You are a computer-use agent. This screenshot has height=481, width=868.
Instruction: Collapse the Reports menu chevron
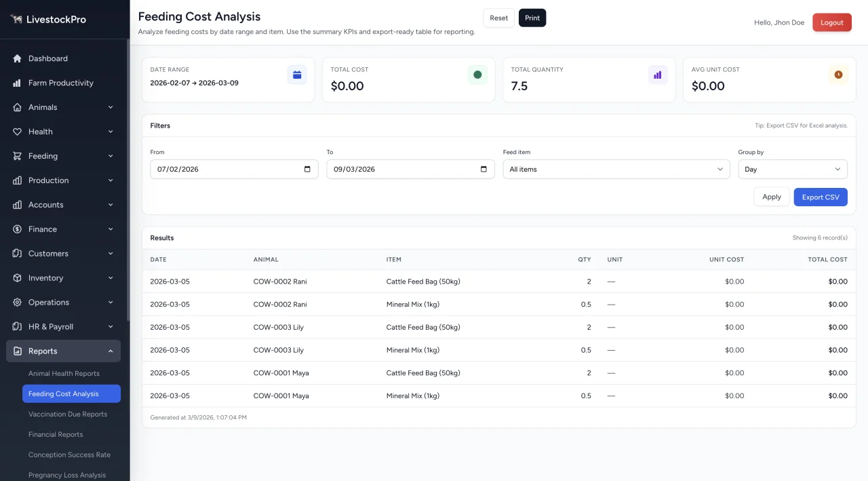(x=111, y=351)
